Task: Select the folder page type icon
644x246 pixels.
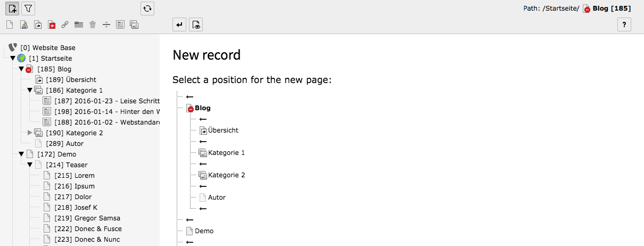Action: point(79,24)
